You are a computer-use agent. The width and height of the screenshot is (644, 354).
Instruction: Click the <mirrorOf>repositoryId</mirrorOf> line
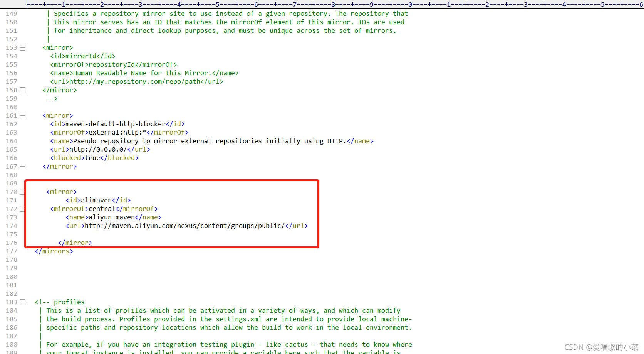point(114,65)
